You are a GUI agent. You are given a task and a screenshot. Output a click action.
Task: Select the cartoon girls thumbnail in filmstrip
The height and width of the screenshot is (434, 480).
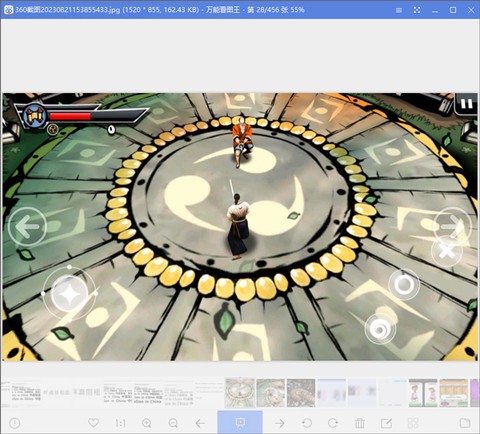[423, 393]
